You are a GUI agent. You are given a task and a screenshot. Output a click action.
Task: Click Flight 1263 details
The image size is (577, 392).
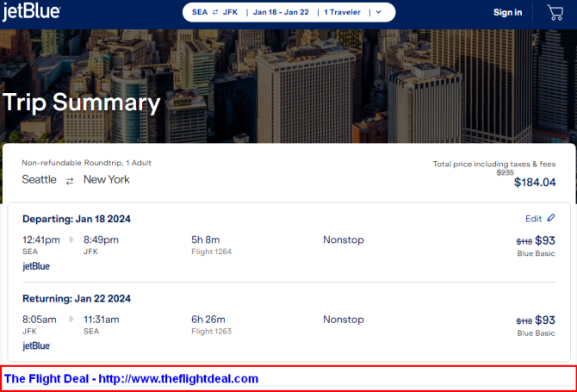pyautogui.click(x=211, y=332)
